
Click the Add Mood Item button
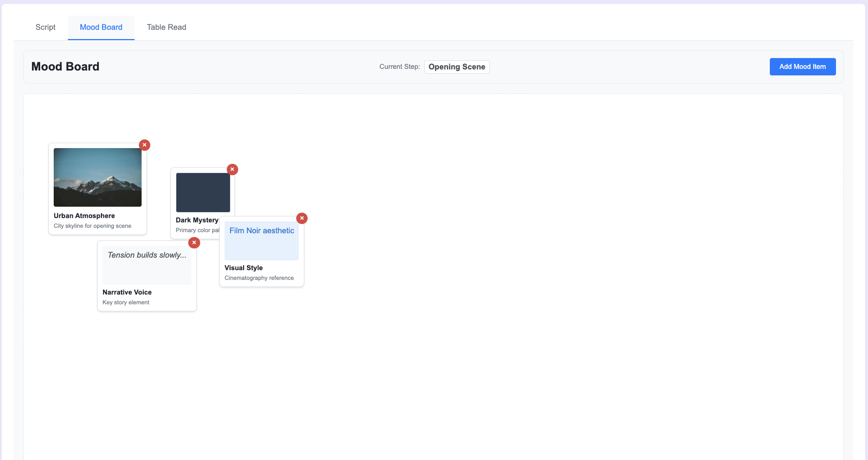tap(802, 67)
